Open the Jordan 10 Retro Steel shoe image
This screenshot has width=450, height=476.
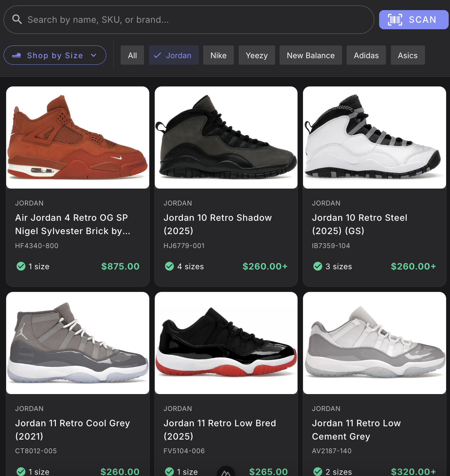point(375,138)
